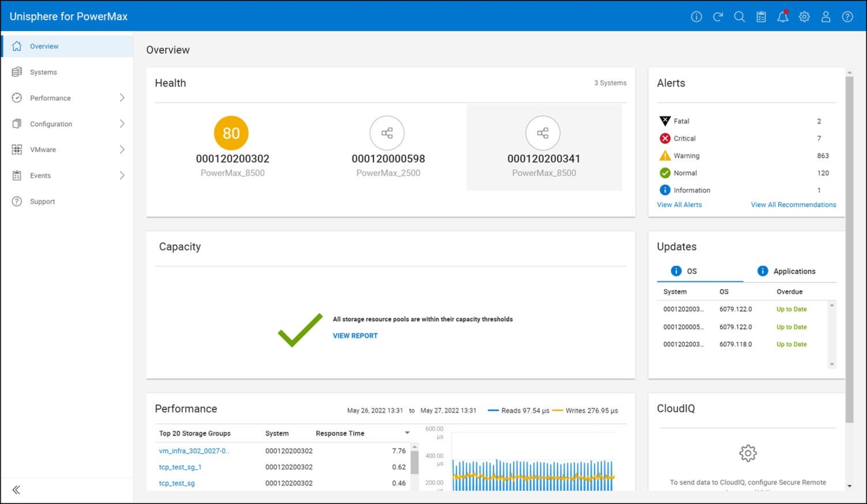This screenshot has width=867, height=504.
Task: Select system 000120200341 PowerMax_8500
Action: (544, 147)
